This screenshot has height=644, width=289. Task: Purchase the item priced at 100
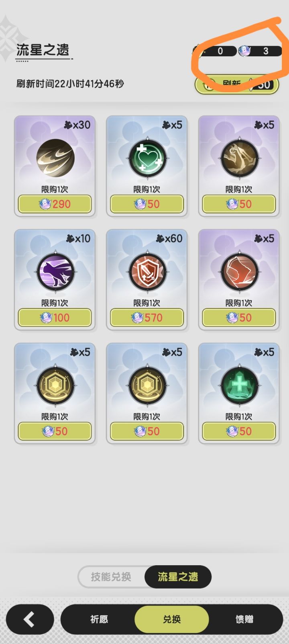click(55, 318)
